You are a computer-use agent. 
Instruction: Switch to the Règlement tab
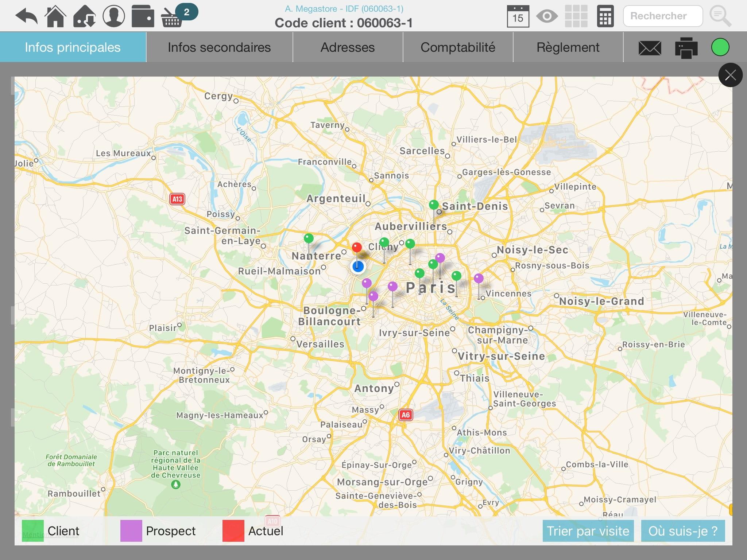coord(568,47)
